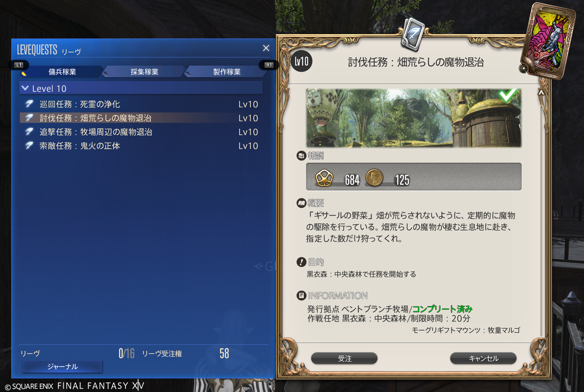Switch to the 採集稼業 tab
The width and height of the screenshot is (584, 392).
pyautogui.click(x=144, y=72)
